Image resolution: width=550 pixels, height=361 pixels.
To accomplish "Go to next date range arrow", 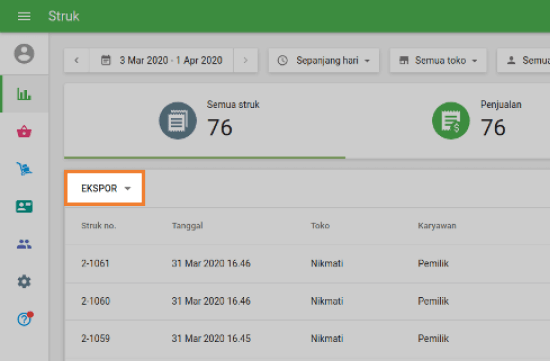I will [246, 60].
